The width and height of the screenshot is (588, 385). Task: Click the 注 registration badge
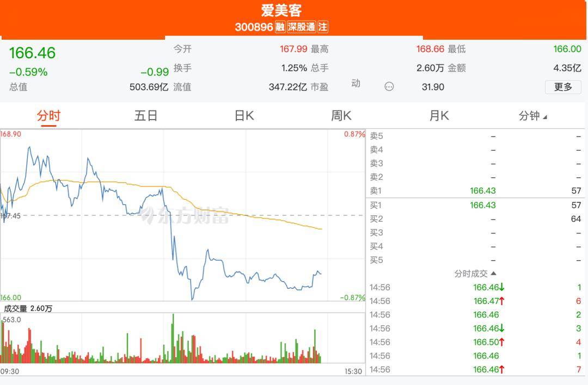pos(323,27)
